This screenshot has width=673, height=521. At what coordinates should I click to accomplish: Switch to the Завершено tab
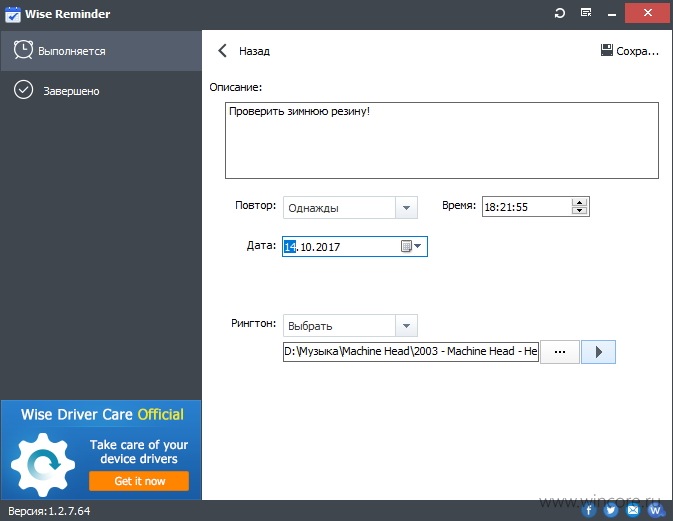[101, 91]
